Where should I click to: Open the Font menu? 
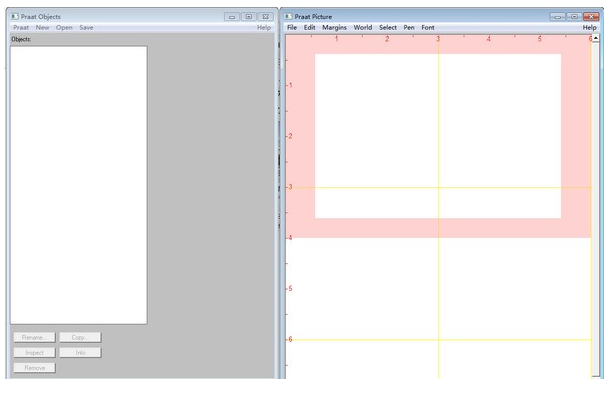tap(428, 27)
